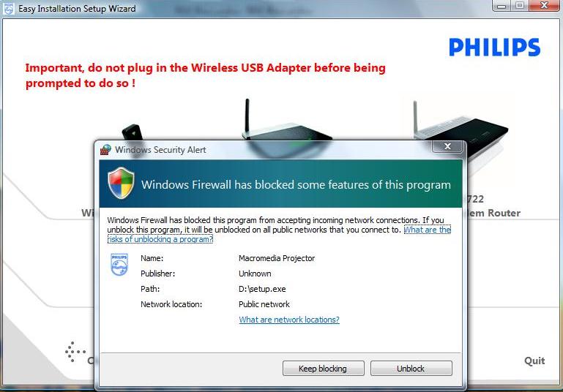Click the Philips program icon beside Name
This screenshot has width=563, height=392.
click(x=119, y=265)
